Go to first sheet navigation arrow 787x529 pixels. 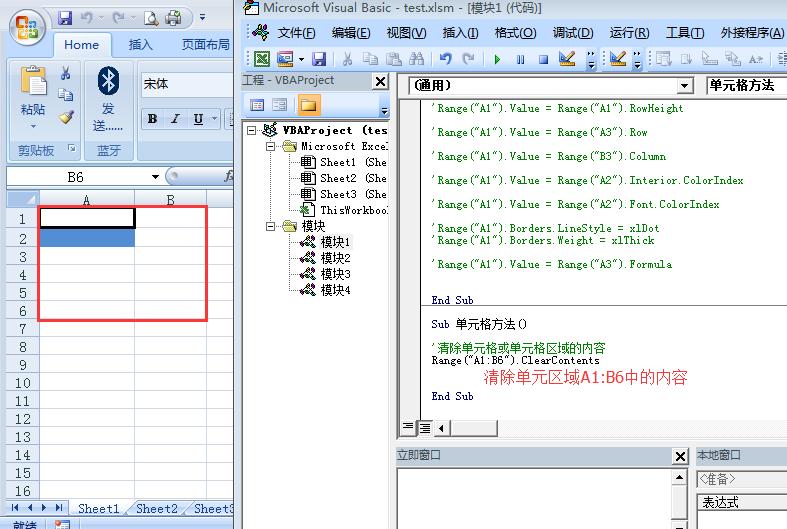click(15, 507)
